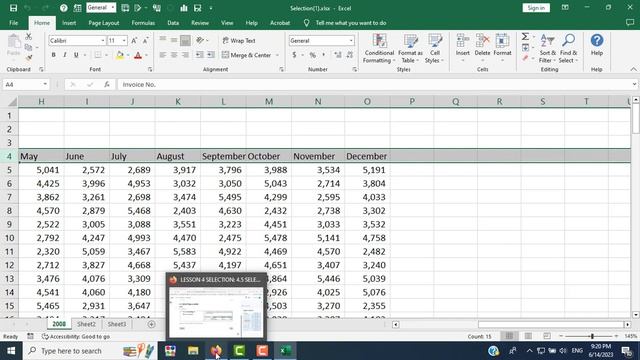
Task: Open the Calibri font name dropdown
Action: click(x=103, y=41)
